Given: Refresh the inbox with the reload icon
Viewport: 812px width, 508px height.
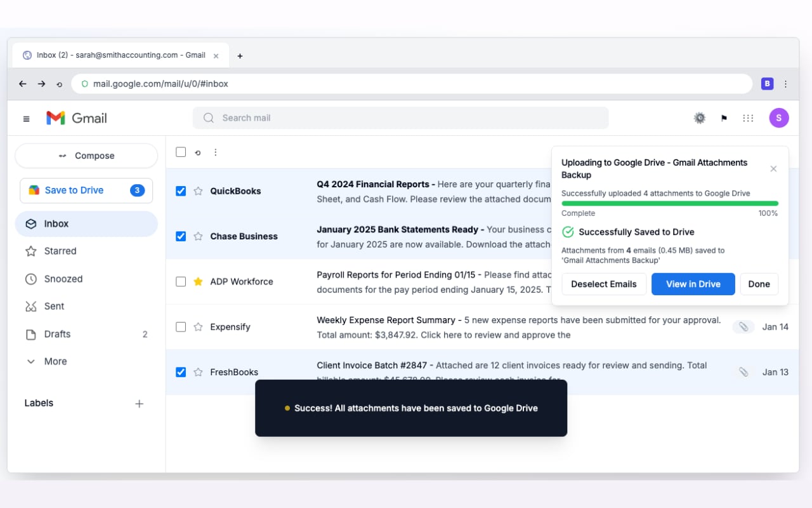Looking at the screenshot, I should click(198, 152).
